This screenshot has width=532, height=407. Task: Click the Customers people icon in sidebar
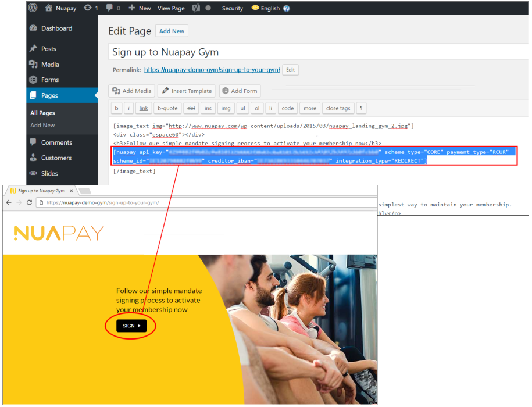coord(33,158)
